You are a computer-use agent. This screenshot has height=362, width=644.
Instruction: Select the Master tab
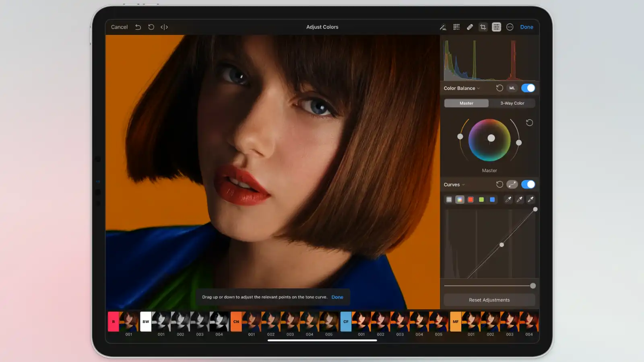click(x=466, y=103)
